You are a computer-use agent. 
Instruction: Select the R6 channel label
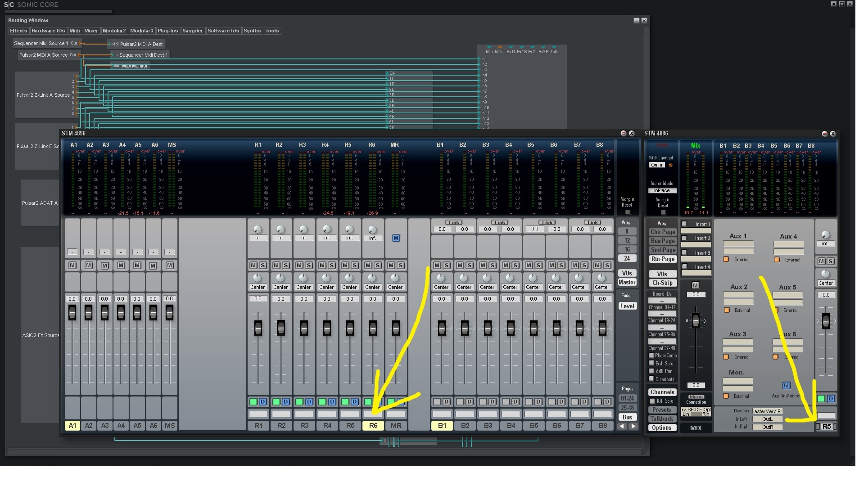373,425
